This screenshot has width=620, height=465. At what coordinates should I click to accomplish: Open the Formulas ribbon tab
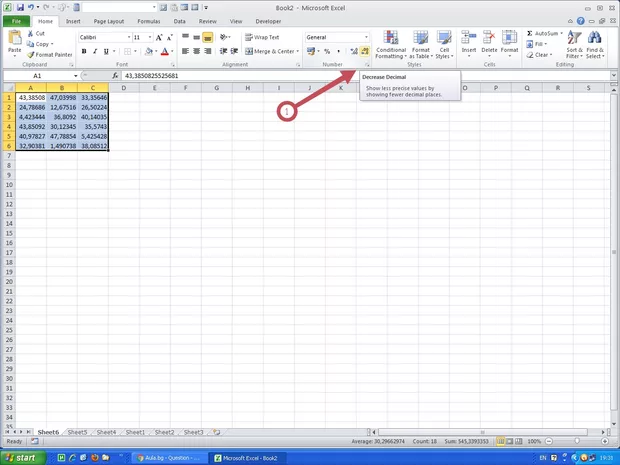(x=148, y=20)
